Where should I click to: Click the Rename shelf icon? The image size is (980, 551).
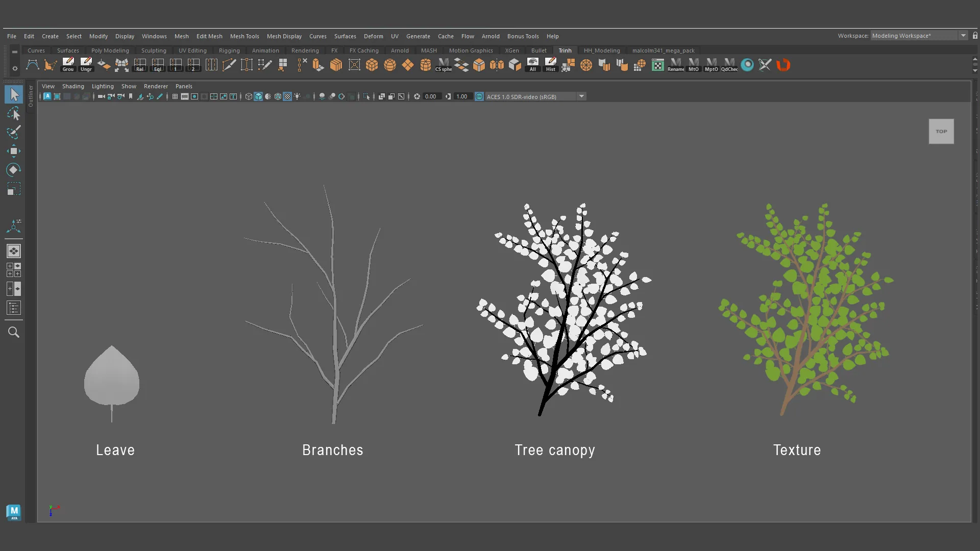click(676, 65)
